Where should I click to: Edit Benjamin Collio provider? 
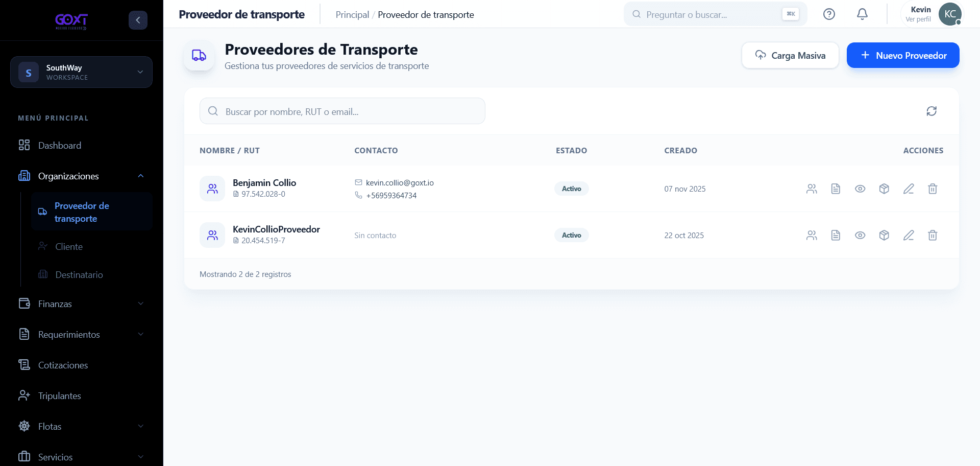[x=909, y=189]
